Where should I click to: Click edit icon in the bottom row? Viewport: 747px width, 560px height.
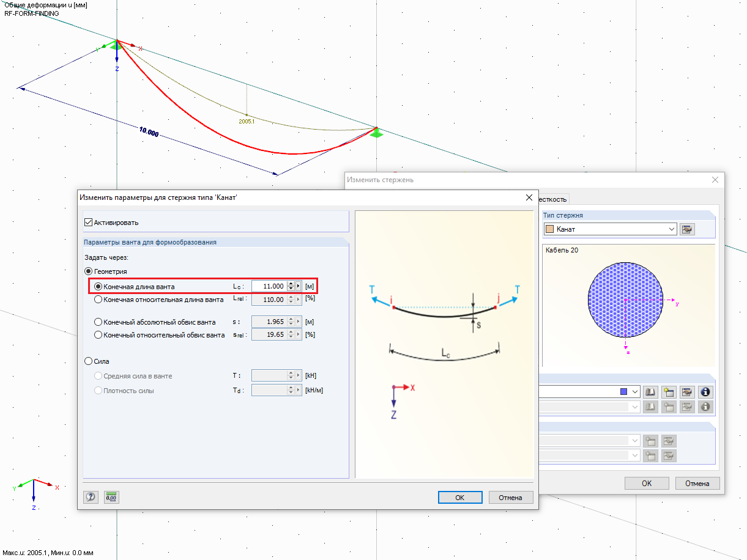coord(669,455)
